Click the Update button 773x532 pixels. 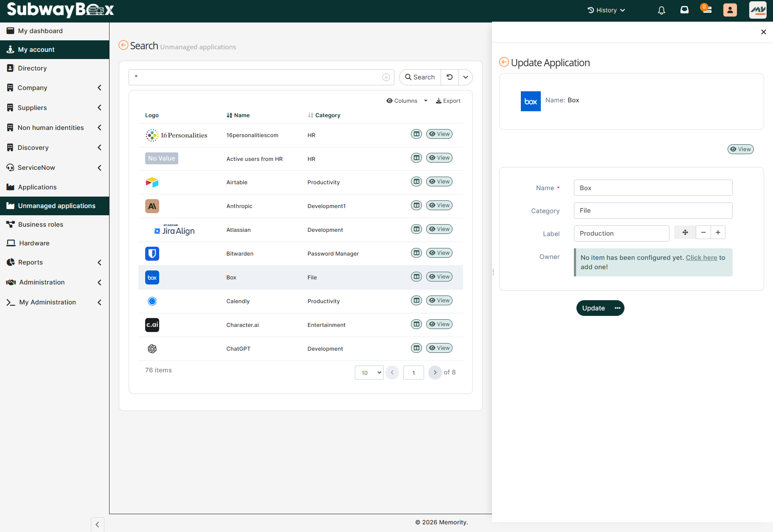pos(593,308)
